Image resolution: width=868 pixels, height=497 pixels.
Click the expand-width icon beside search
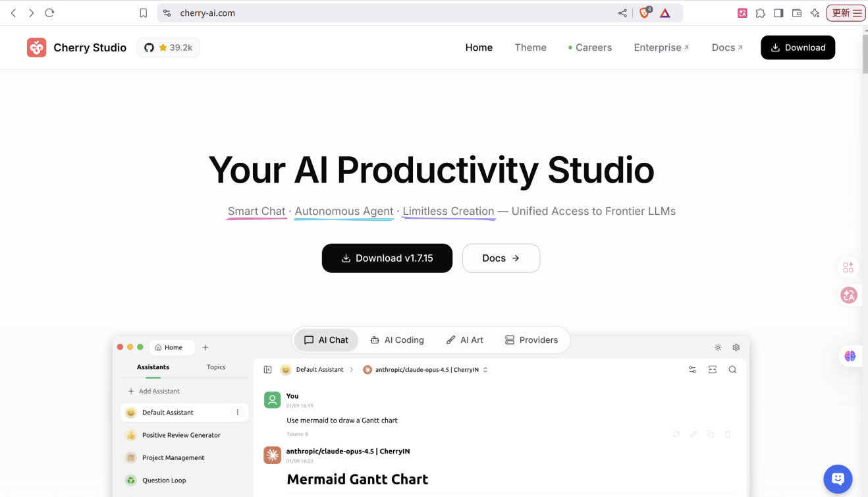(713, 370)
